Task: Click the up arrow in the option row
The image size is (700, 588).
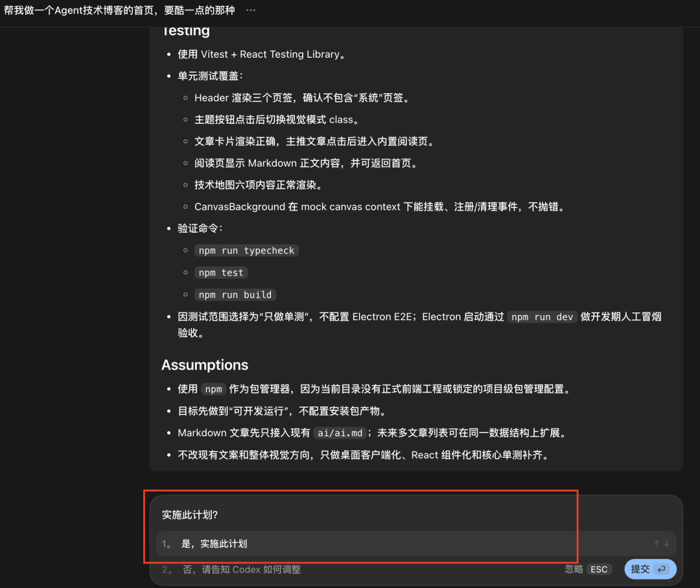Action: pos(656,543)
